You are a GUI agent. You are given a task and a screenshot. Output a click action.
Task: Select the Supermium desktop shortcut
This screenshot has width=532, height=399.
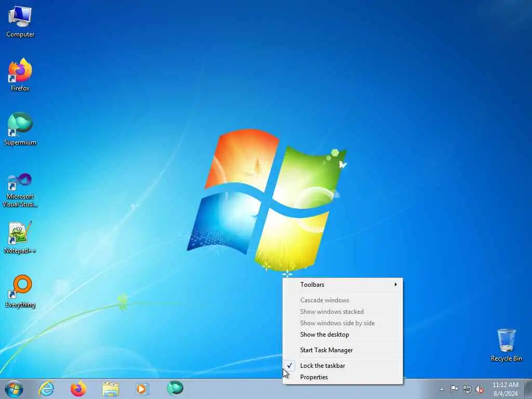click(20, 129)
